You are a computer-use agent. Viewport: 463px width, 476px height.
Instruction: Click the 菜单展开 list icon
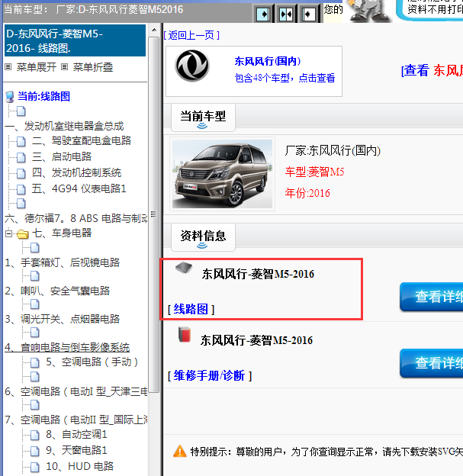tap(8, 67)
